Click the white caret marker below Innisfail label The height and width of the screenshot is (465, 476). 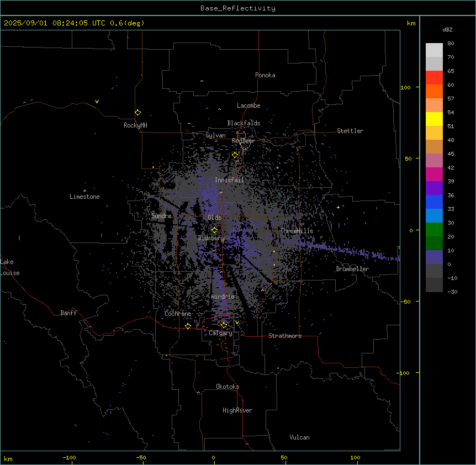click(x=221, y=192)
